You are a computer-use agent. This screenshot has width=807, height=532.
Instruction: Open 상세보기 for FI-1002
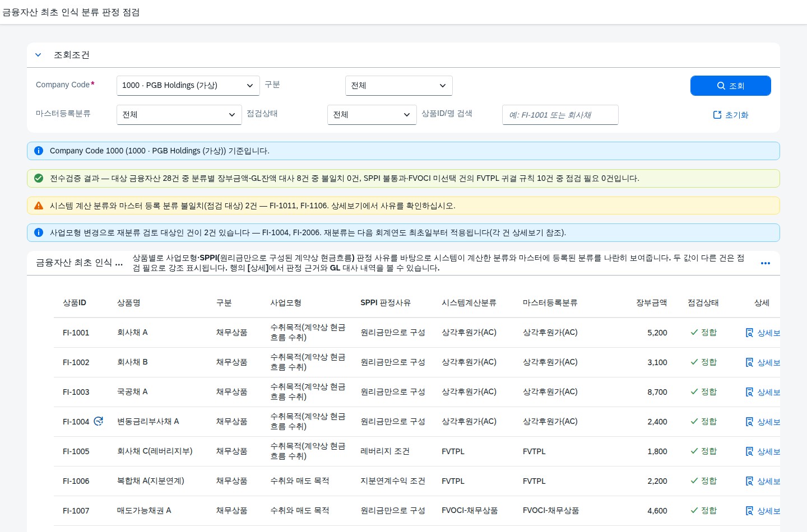tap(763, 362)
